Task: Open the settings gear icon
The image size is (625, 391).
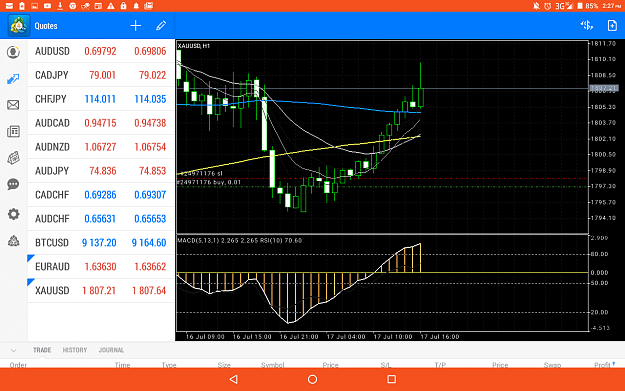Action: 13,214
